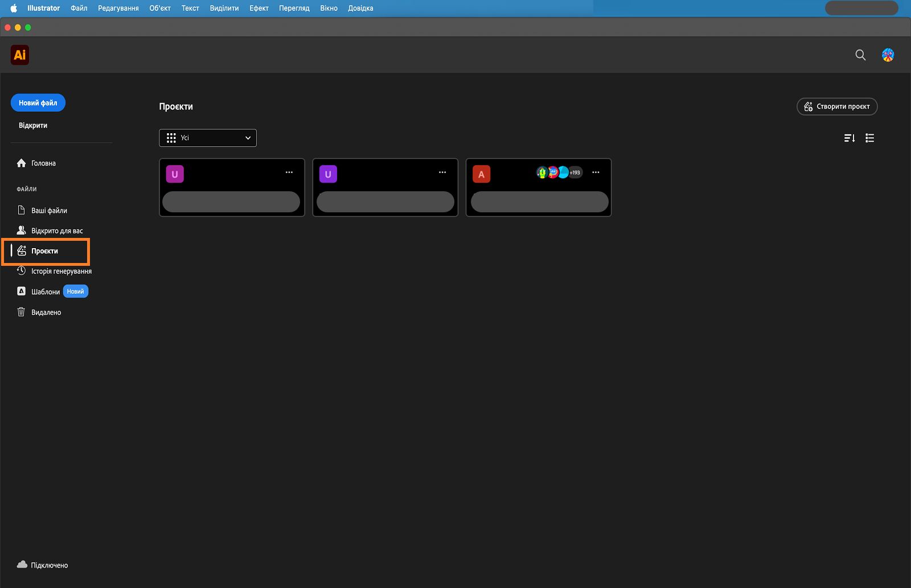Screen dimensions: 911x588
Task: Open Відкрито для вас section
Action: click(57, 231)
